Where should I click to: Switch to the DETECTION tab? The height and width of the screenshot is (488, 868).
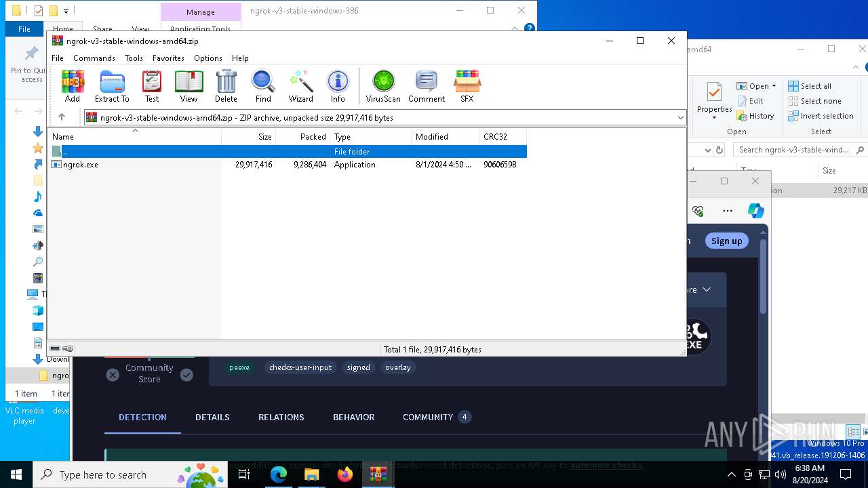pyautogui.click(x=142, y=417)
